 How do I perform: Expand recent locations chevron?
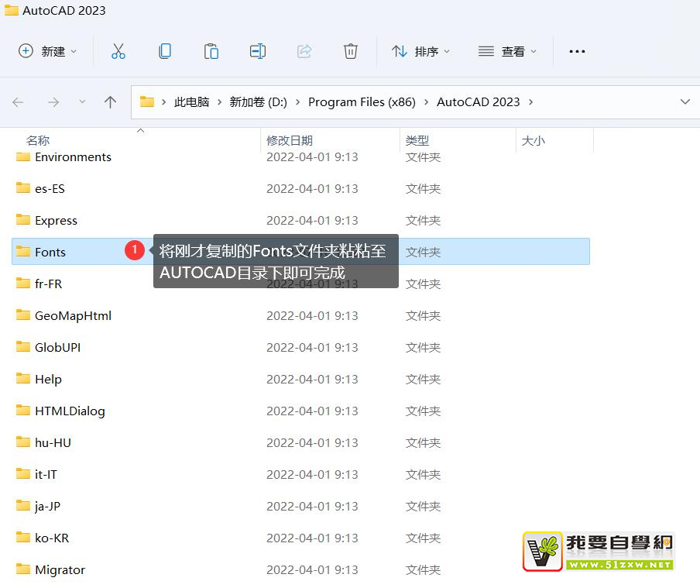82,102
